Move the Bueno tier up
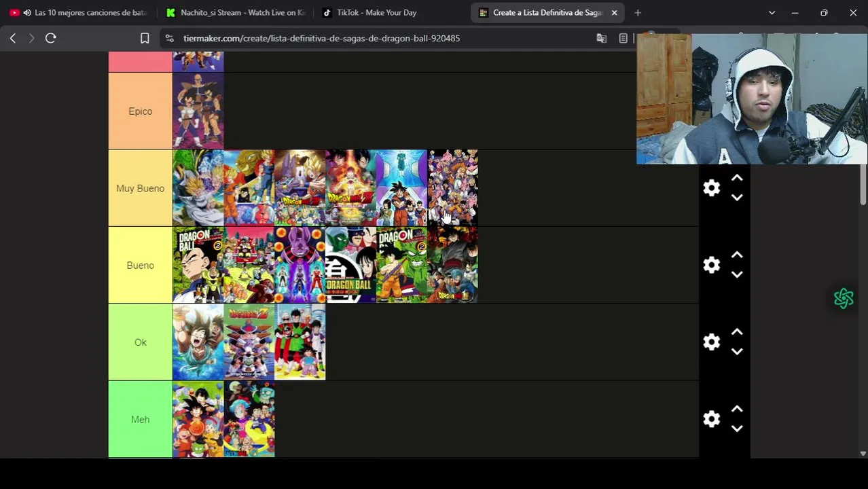 coord(737,255)
